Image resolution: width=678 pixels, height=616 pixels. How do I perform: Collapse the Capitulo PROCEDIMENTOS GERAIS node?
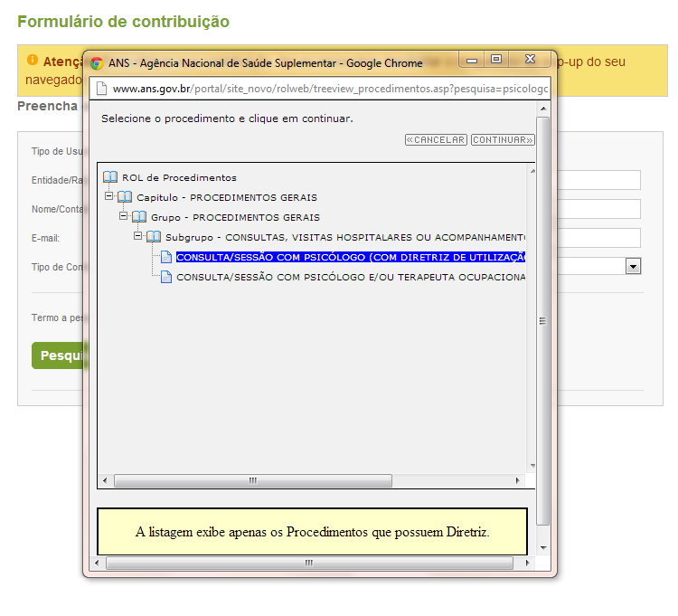109,196
